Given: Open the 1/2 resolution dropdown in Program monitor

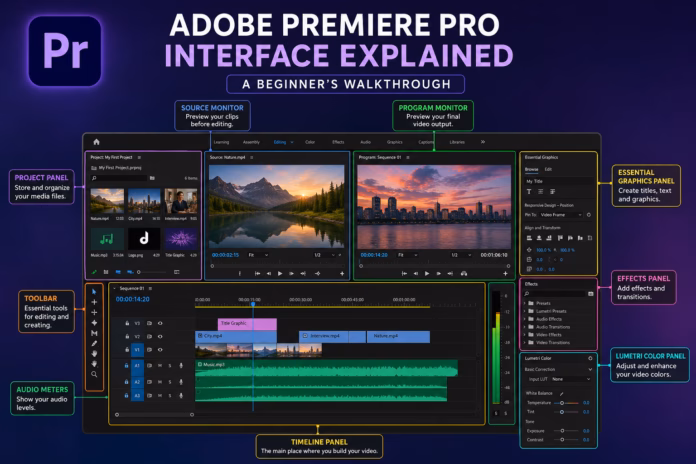Looking at the screenshot, I should pos(461,255).
